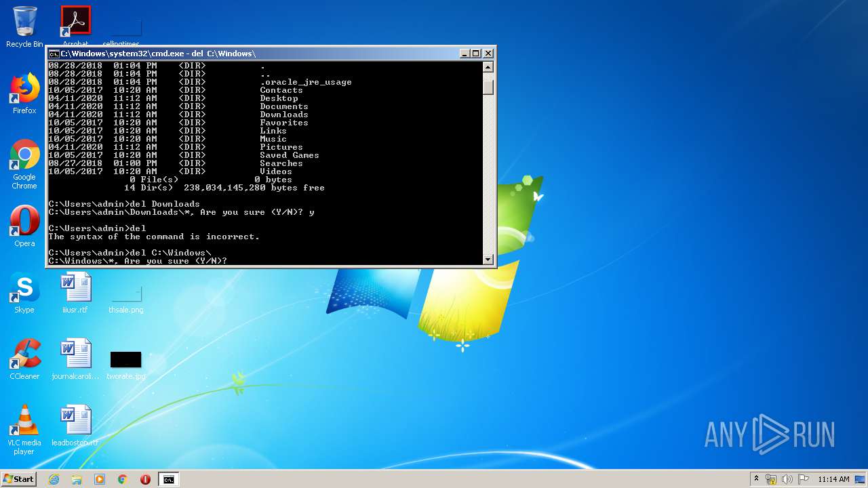
Task: Open Chrome from the taskbar
Action: [x=123, y=479]
